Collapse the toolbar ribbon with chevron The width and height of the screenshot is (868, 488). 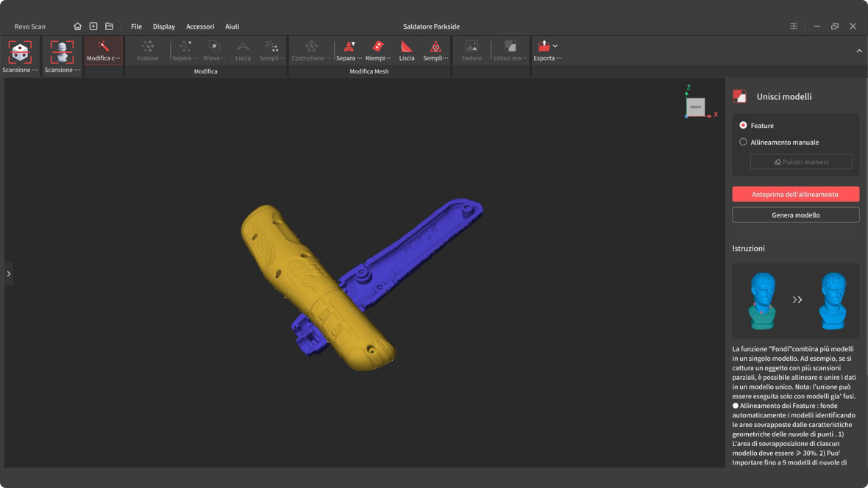coord(859,51)
